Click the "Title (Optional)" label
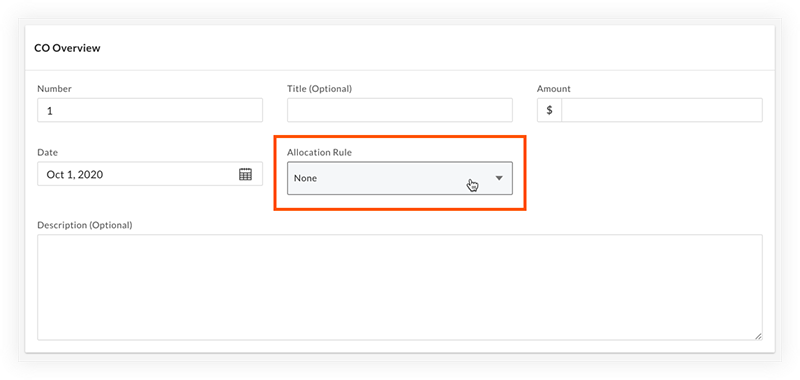 (319, 89)
